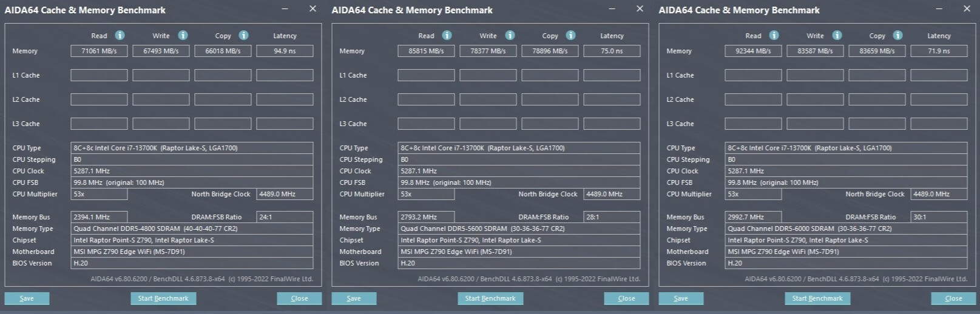Viewport: 980px width, 314px height.
Task: Click the Copy info icon in the right window
Action: pos(897,35)
